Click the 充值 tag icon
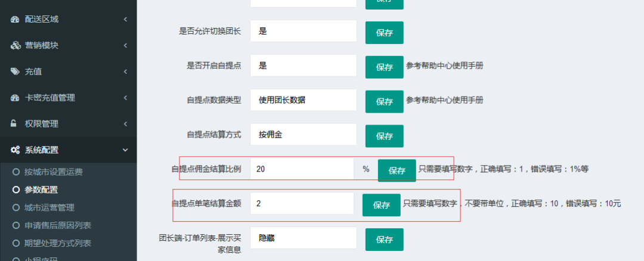Viewport: 644px width, 261px height. 16,72
